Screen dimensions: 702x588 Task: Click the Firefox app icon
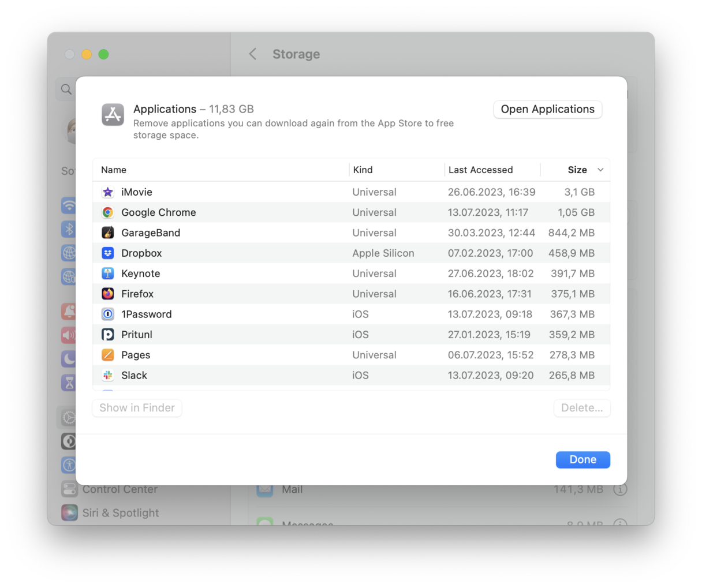click(107, 294)
